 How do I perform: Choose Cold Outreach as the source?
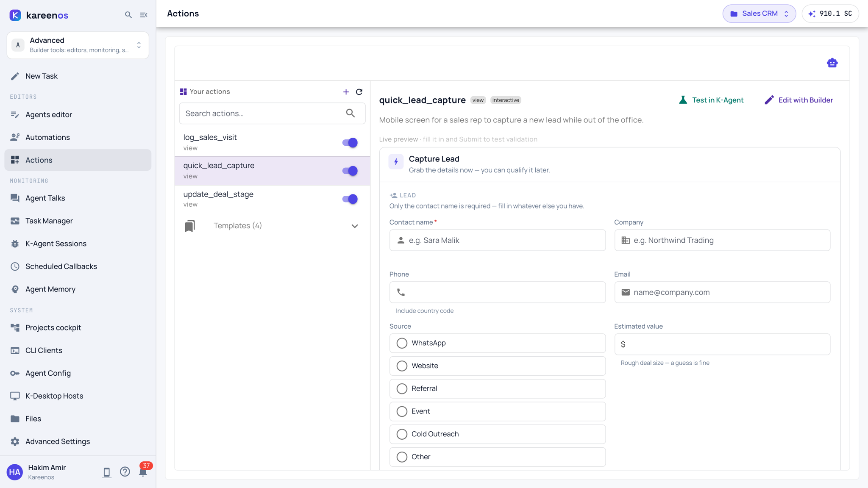[x=497, y=434]
